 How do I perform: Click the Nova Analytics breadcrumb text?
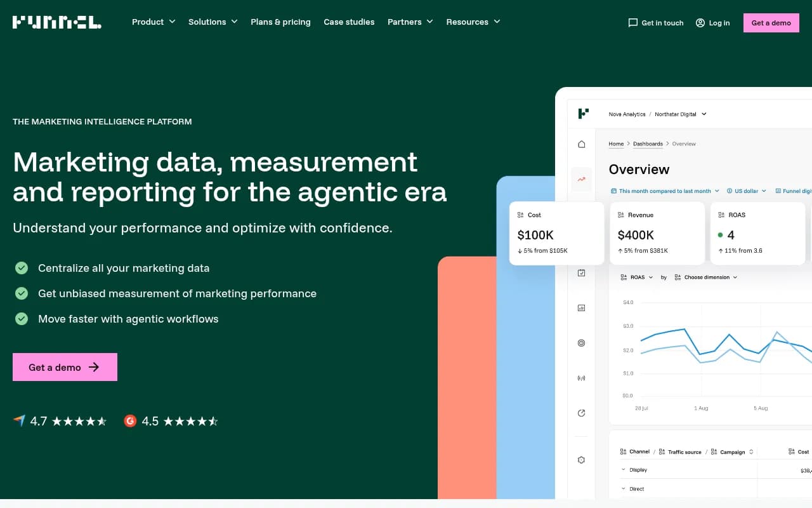coord(627,114)
